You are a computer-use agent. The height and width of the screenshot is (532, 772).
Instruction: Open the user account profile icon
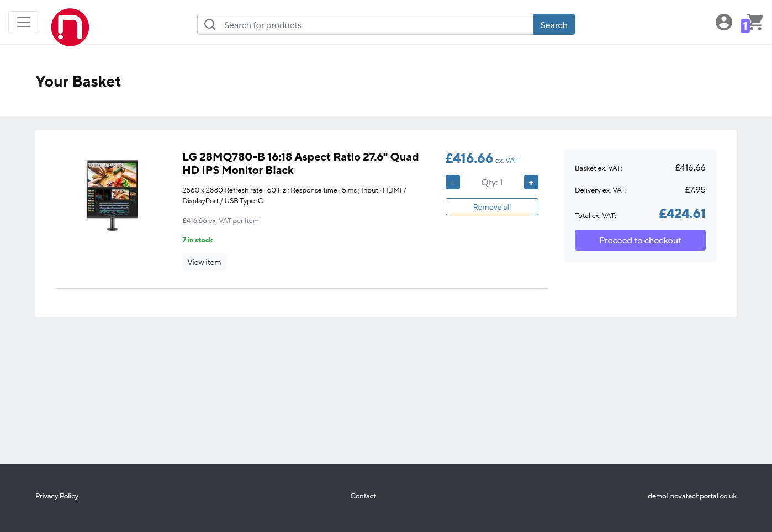click(723, 22)
